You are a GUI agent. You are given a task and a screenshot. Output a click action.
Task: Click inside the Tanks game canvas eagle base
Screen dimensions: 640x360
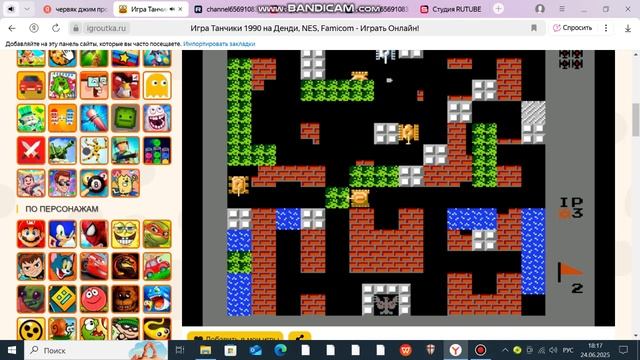(386, 304)
